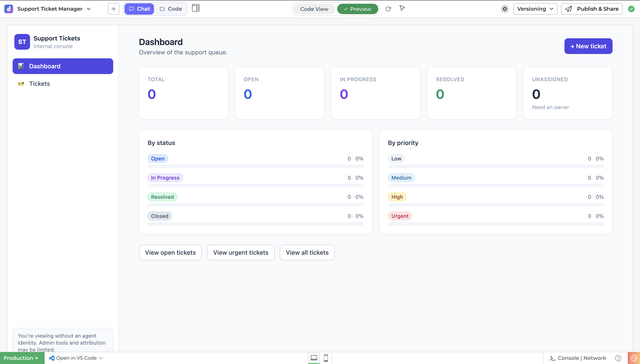Click the TOTAL stat card

point(184,93)
